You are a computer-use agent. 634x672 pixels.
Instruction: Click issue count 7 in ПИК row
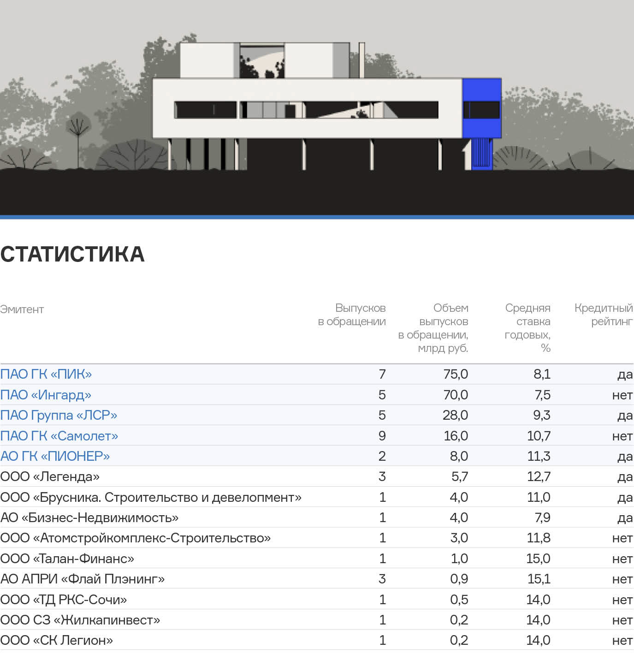382,374
